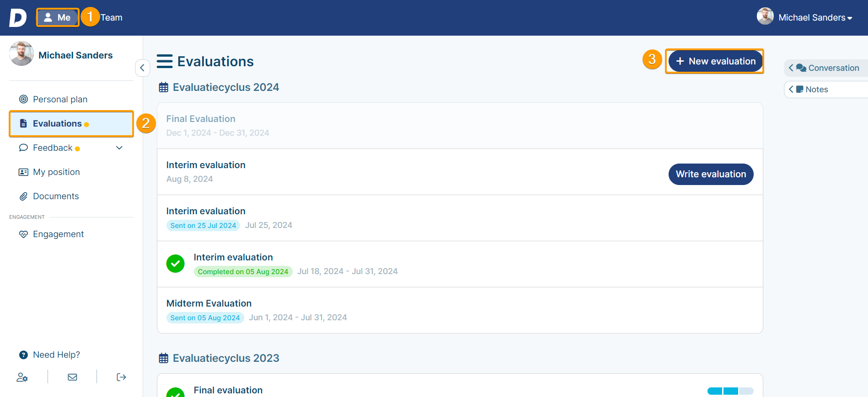The height and width of the screenshot is (397, 868).
Task: Open completed Interim evaluation Jul 18-31 row
Action: click(460, 264)
